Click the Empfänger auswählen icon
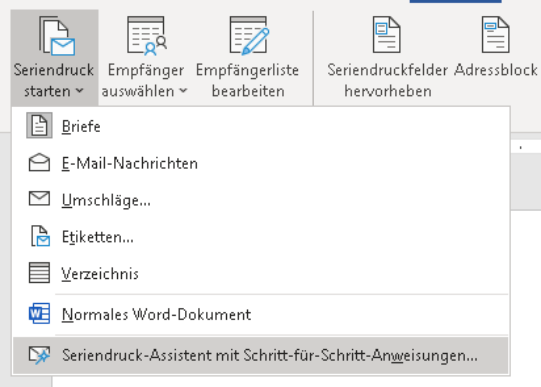 tap(147, 36)
